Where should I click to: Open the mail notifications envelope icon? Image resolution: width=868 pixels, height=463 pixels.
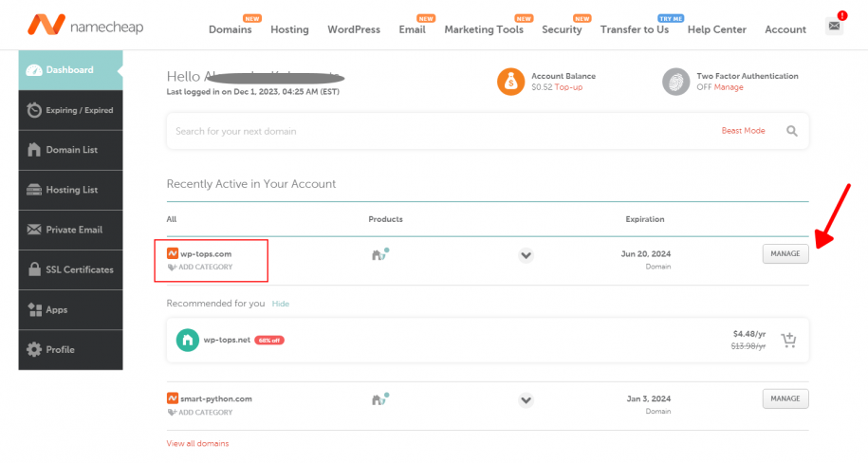[x=834, y=26]
